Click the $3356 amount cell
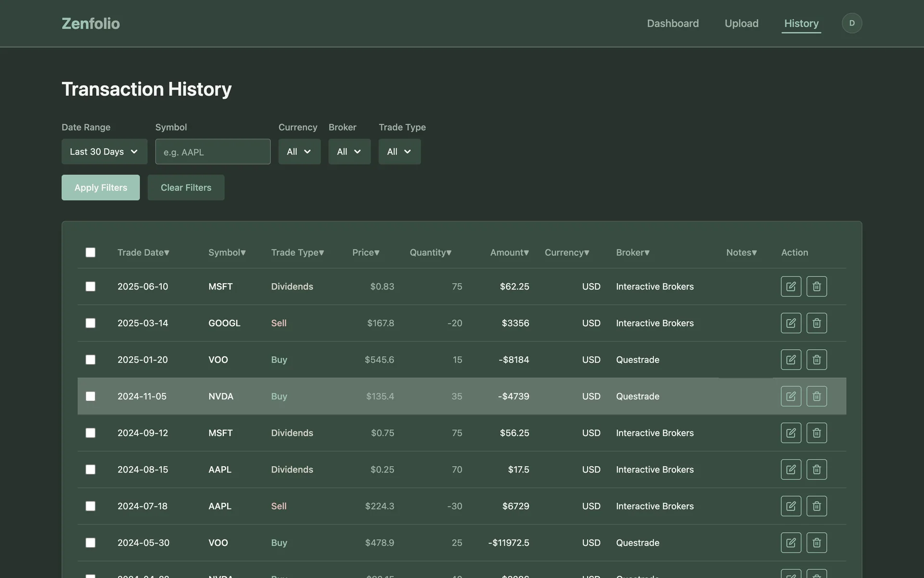Viewport: 924px width, 578px height. point(515,323)
